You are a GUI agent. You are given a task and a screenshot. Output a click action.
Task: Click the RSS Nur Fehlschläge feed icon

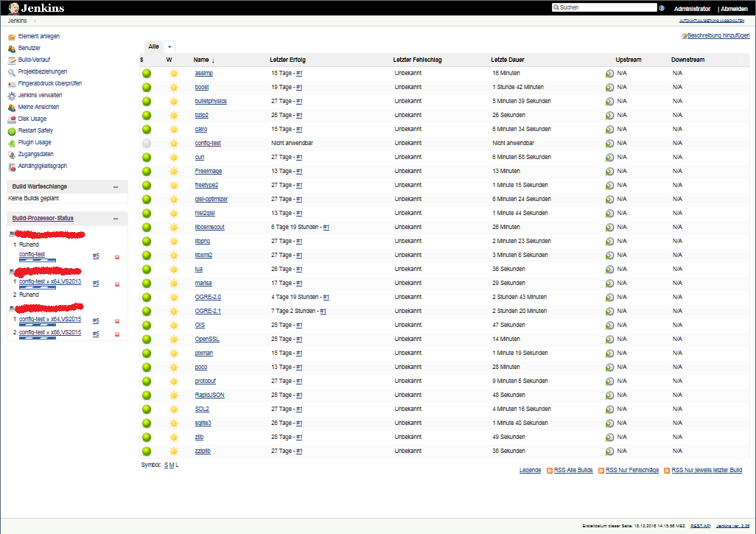click(601, 471)
